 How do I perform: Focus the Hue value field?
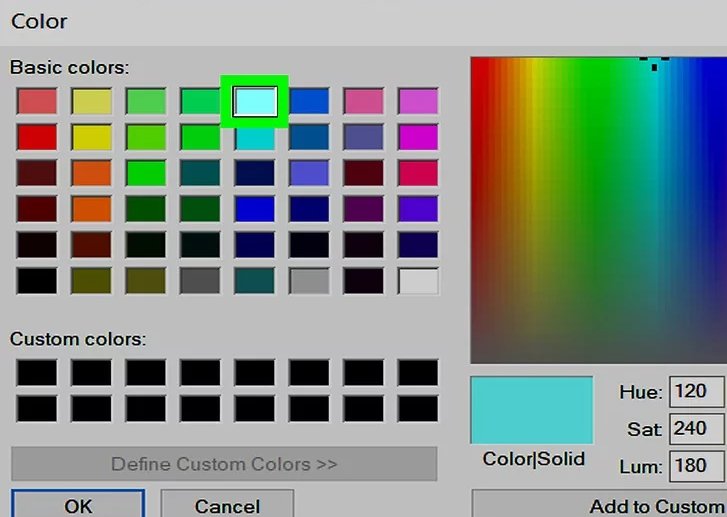click(x=696, y=391)
